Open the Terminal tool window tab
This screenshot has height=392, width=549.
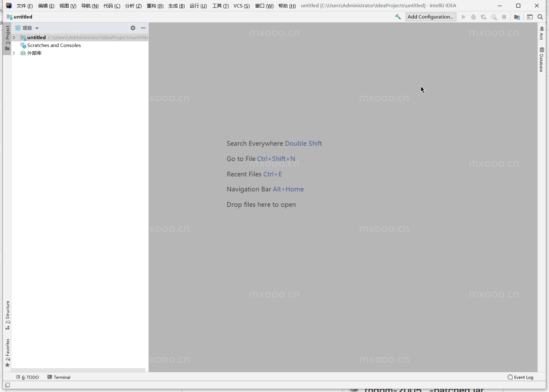tap(59, 377)
